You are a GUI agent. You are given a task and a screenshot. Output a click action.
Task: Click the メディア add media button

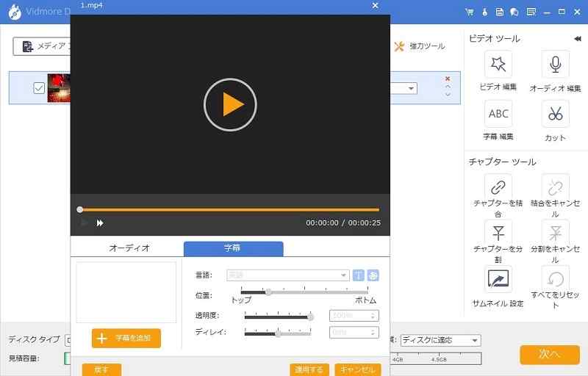(42, 46)
